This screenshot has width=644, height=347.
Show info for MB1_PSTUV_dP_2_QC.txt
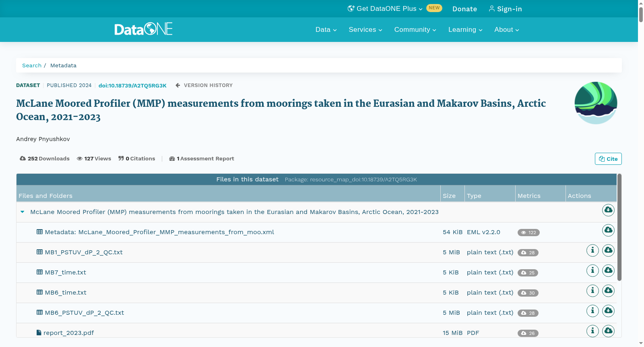(x=592, y=250)
